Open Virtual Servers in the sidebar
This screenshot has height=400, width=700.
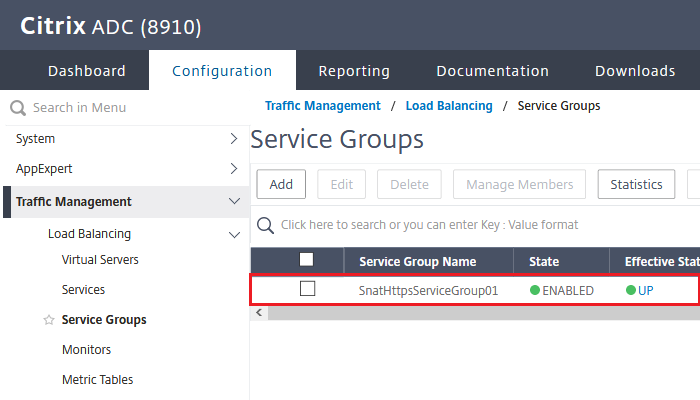pos(100,259)
